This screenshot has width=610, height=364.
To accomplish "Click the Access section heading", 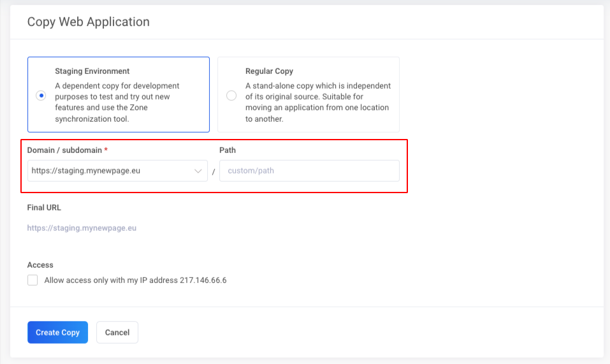I will pos(40,265).
